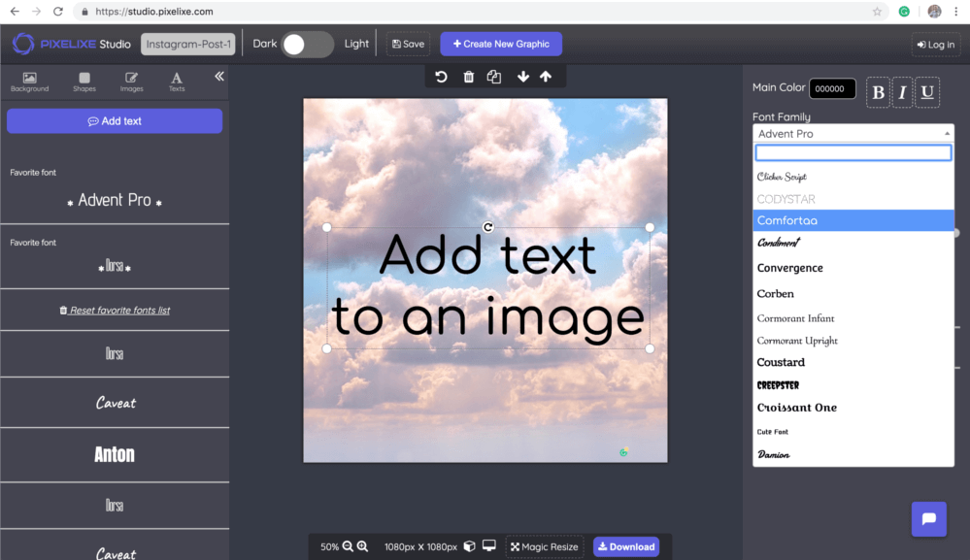Open the Main Color swatch 000000
The height and width of the screenshot is (560, 970).
coord(832,89)
